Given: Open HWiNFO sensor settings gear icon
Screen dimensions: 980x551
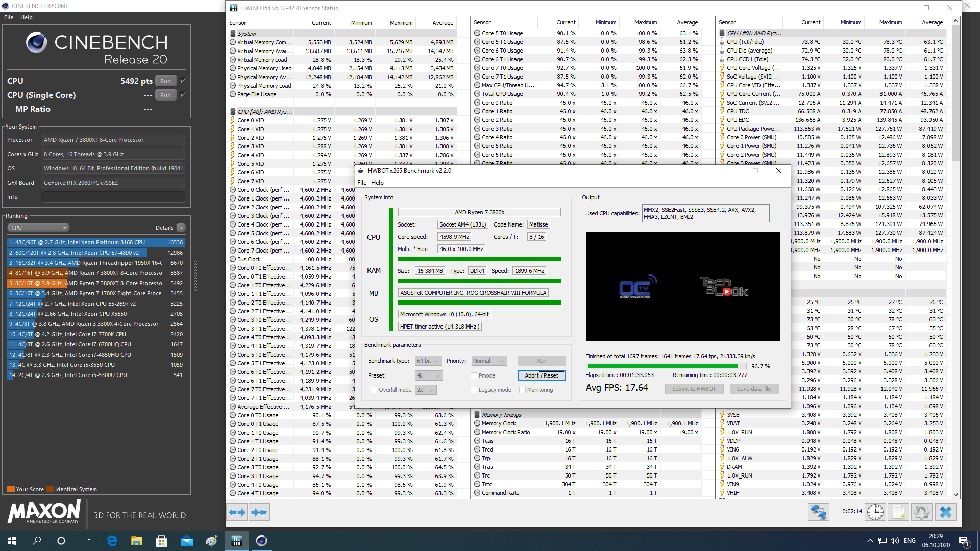Looking at the screenshot, I should coord(922,512).
